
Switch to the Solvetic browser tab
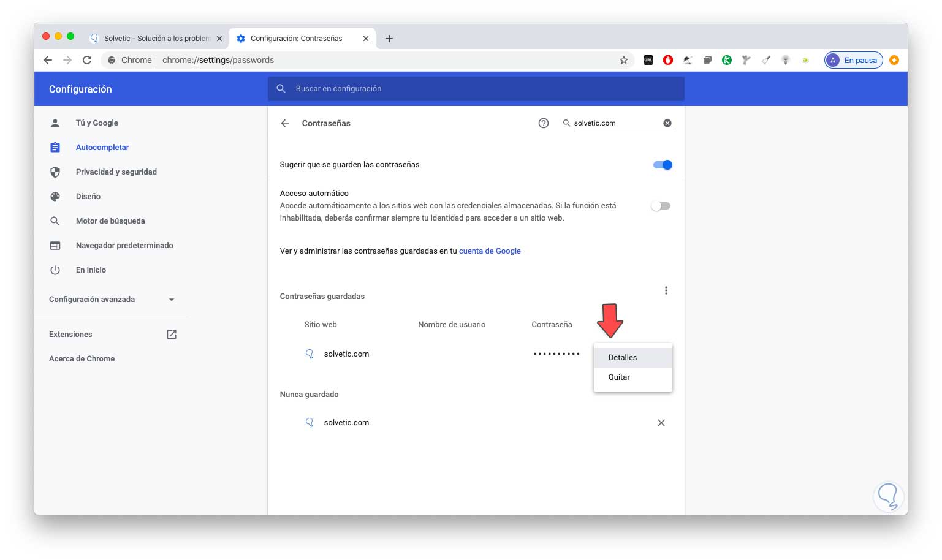(156, 38)
